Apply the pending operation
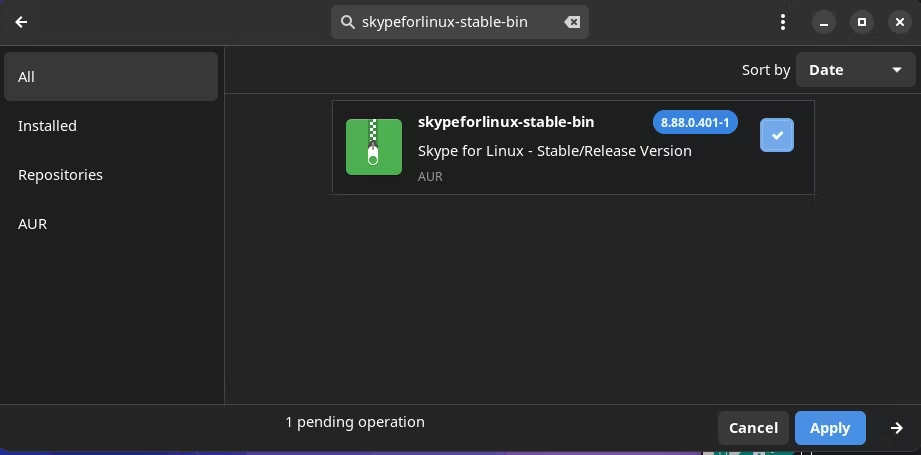The image size is (921, 455). tap(830, 428)
